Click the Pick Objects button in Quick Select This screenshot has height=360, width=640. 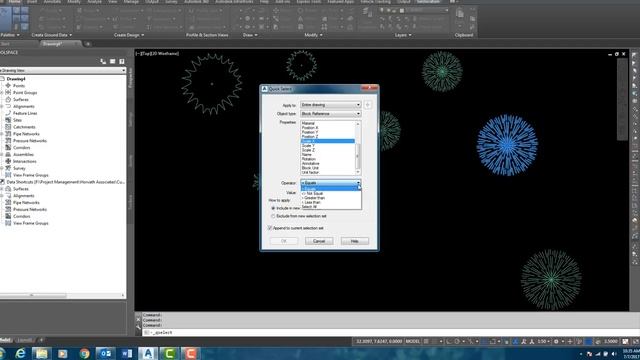point(368,105)
